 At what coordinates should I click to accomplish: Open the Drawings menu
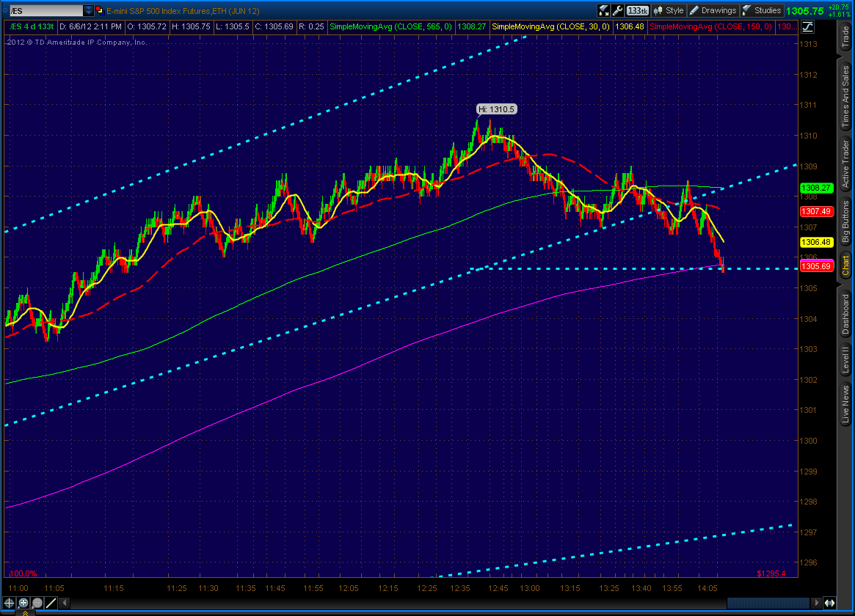point(713,10)
